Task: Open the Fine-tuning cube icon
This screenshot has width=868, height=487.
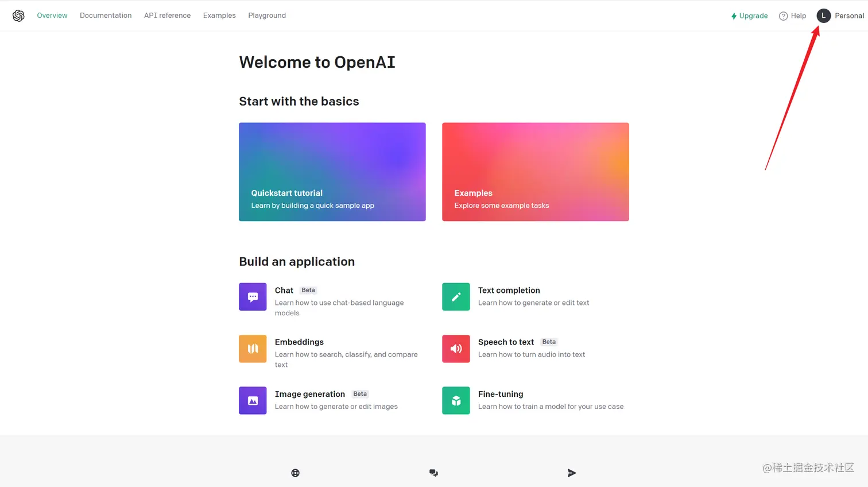Action: [456, 400]
